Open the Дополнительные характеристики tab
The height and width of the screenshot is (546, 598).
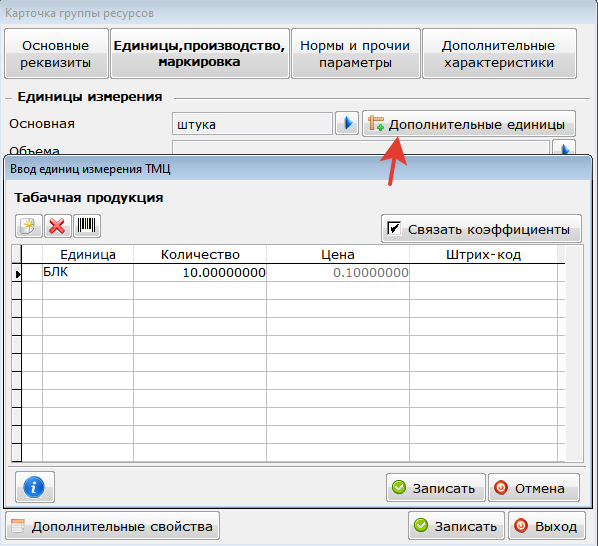pos(499,54)
